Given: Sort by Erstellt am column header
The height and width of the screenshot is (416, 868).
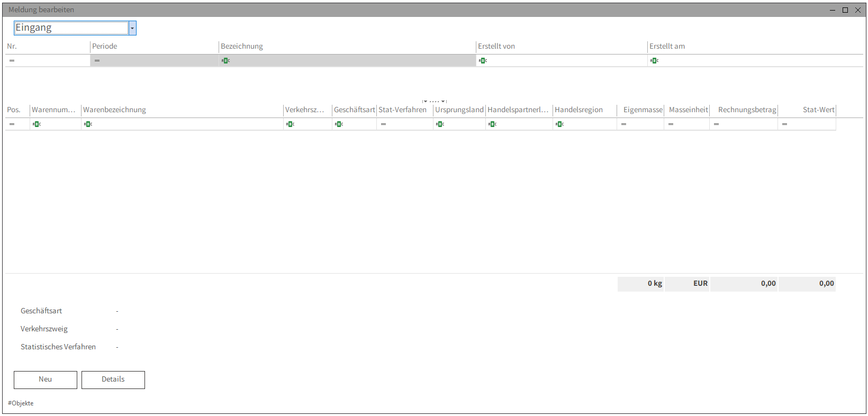Looking at the screenshot, I should click(755, 47).
